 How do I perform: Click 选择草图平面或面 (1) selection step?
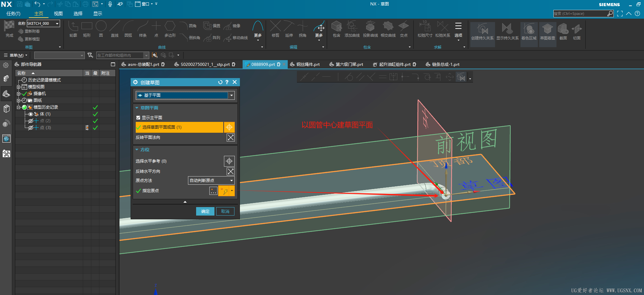pos(179,127)
